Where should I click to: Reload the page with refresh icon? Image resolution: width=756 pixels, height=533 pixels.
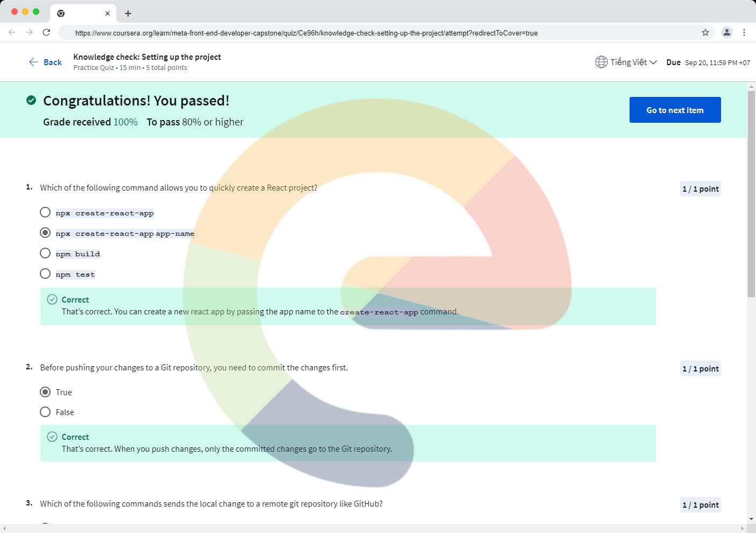[46, 32]
